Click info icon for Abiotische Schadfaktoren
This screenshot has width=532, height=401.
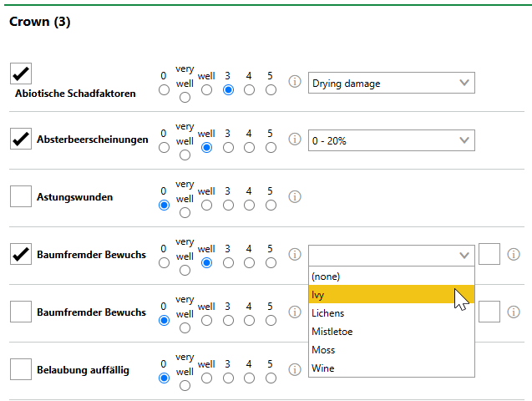coord(295,83)
